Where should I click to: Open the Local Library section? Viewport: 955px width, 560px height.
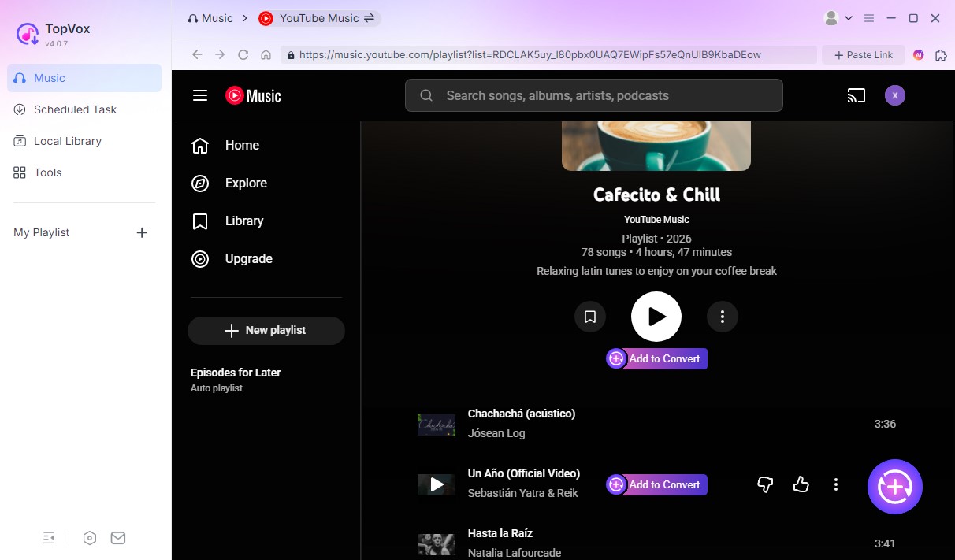67,141
